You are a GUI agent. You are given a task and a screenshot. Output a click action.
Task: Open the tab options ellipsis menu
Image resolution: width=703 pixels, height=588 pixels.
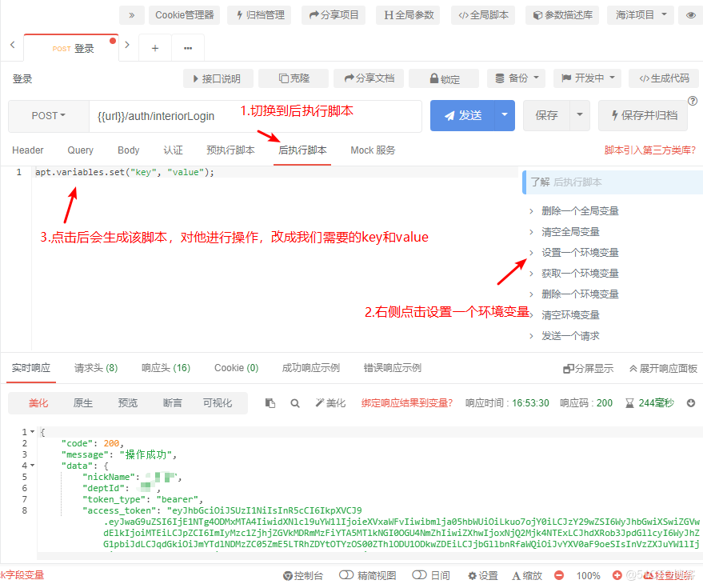(188, 48)
